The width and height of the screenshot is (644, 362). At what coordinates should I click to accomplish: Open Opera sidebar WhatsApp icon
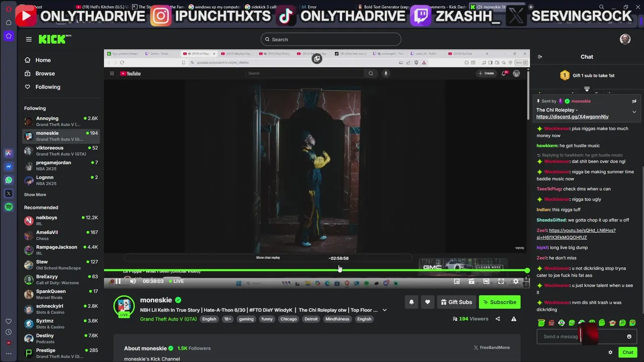9,180
